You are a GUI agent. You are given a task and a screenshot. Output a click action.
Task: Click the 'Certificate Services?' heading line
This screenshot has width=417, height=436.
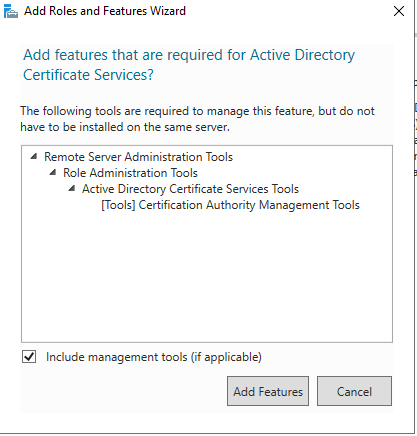88,75
